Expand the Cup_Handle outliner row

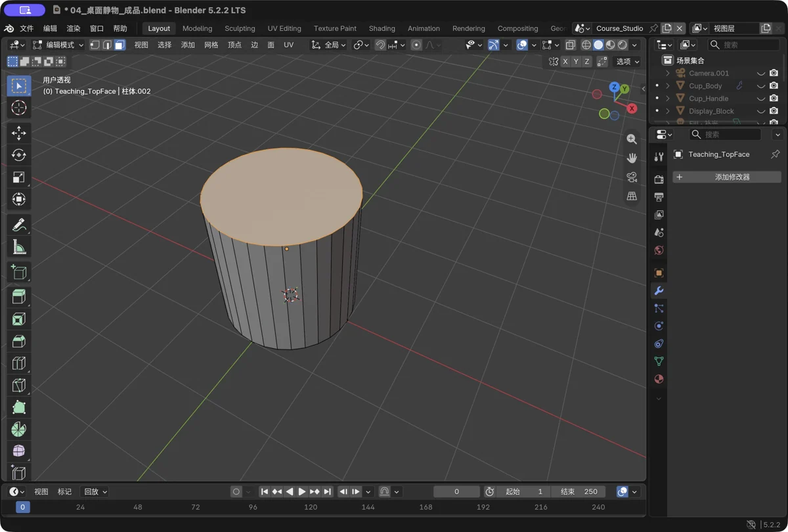[668, 99]
